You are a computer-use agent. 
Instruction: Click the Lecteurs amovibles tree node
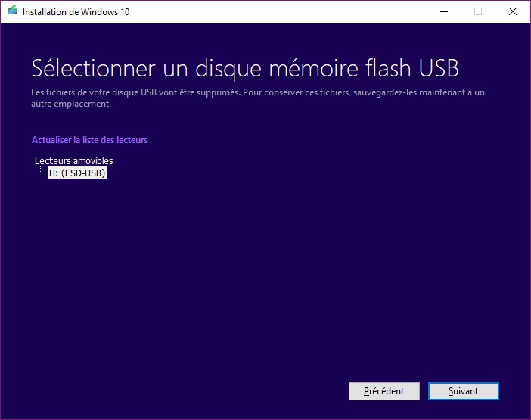click(74, 160)
